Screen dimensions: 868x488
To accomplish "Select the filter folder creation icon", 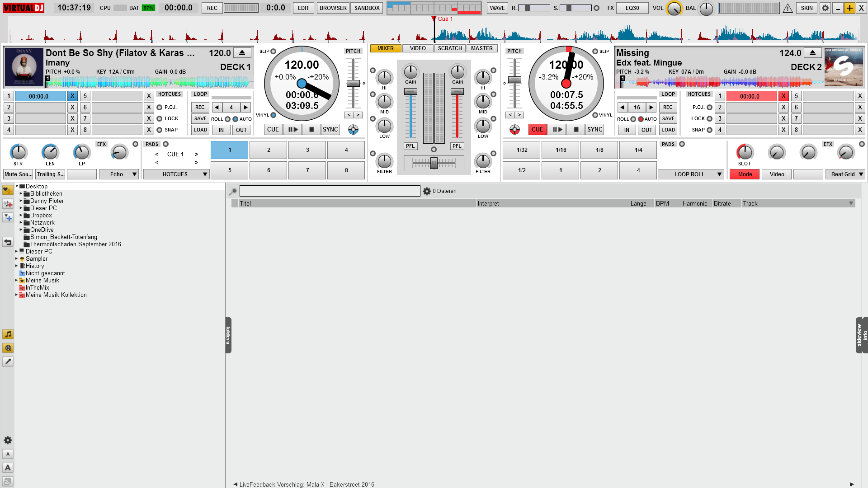I will 8,218.
